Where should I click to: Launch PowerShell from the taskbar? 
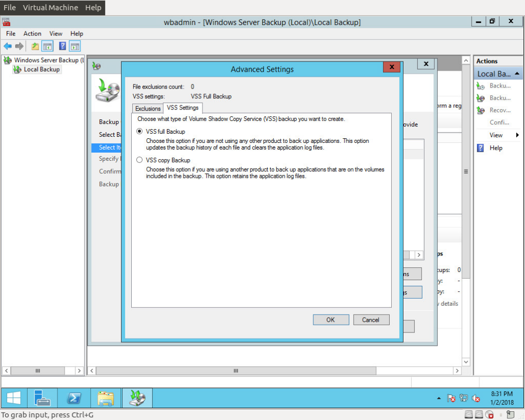point(74,398)
